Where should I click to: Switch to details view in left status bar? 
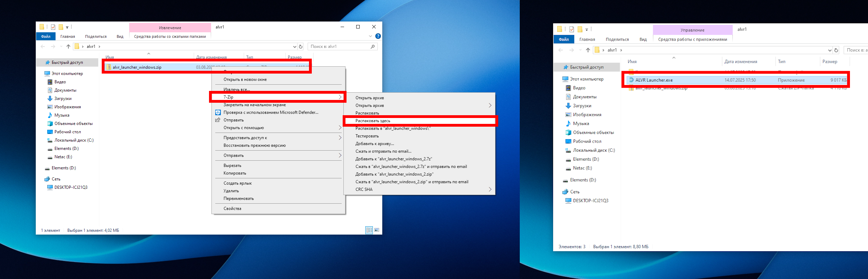click(x=369, y=230)
